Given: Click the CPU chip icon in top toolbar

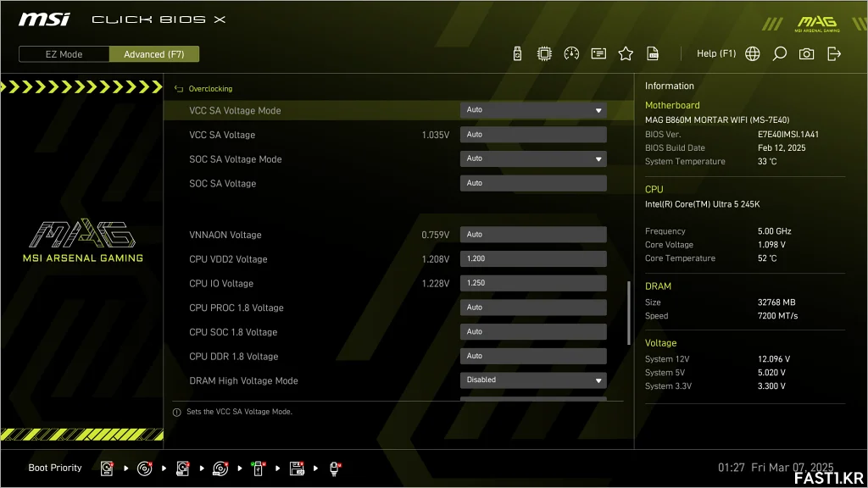Looking at the screenshot, I should (544, 53).
